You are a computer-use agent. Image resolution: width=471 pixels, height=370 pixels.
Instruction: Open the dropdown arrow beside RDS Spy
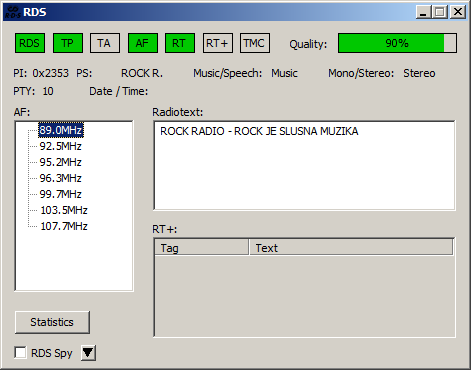point(88,353)
